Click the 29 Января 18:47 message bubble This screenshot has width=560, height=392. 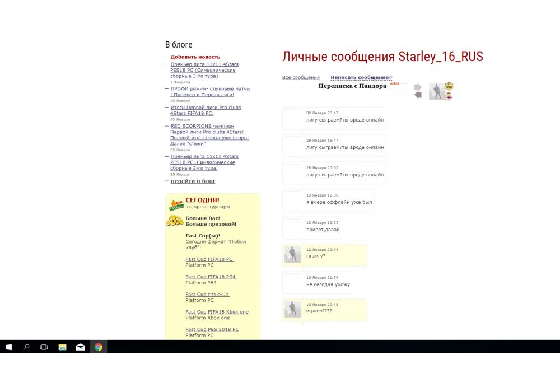[334, 146]
